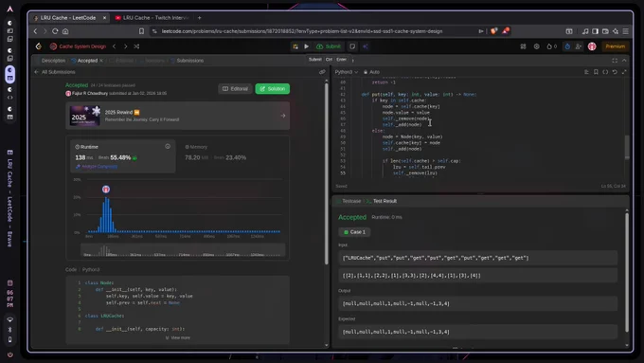
Task: Open the profile avatar menu
Action: pos(592,46)
